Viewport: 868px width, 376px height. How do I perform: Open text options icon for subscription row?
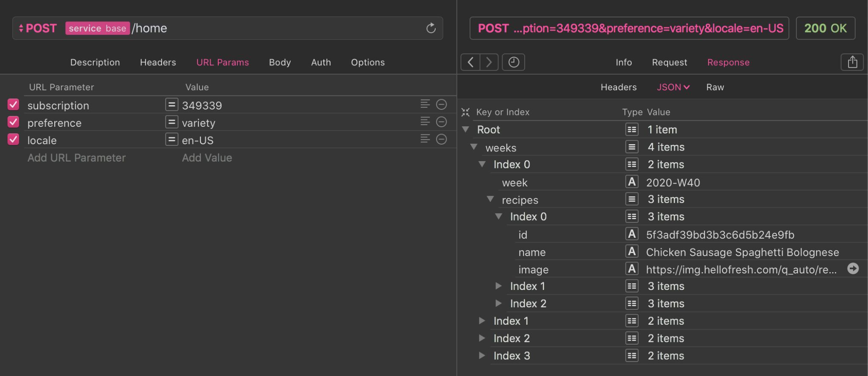tap(425, 104)
